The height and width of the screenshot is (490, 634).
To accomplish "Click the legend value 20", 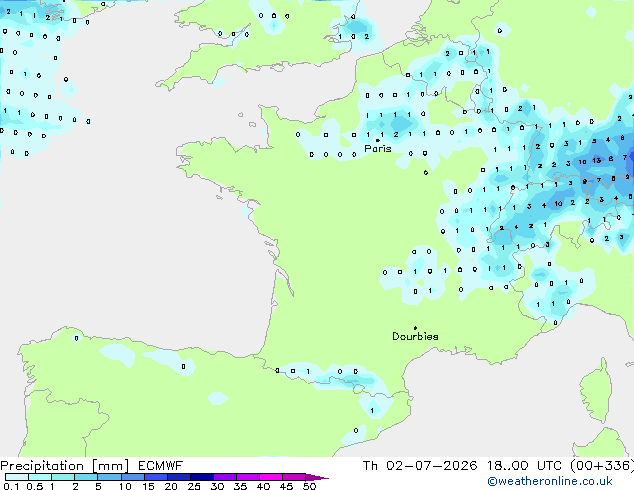I will 171,486.
